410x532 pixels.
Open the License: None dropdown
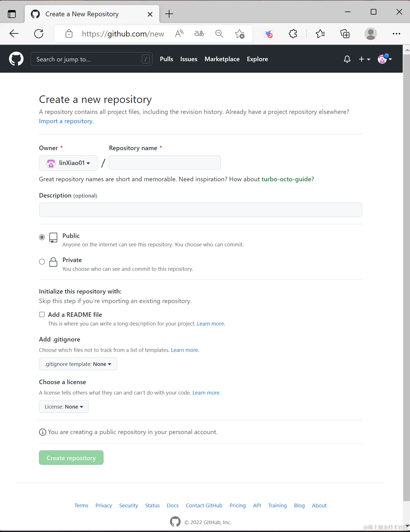point(64,407)
